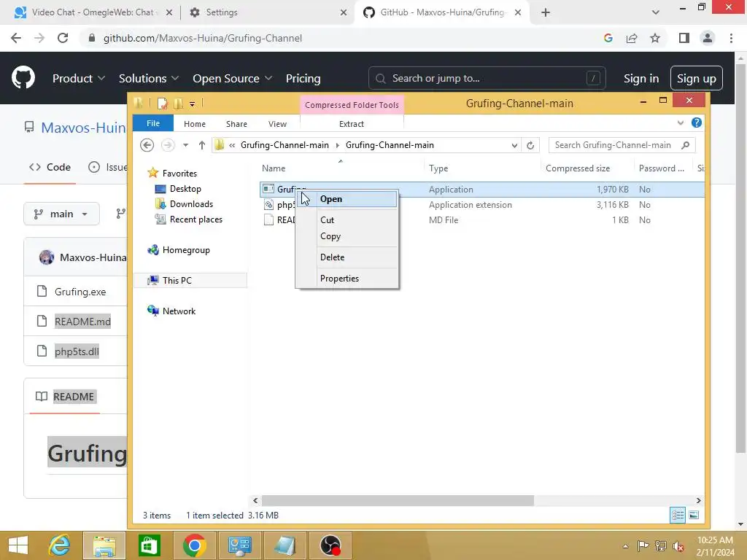Click the share page icon in address bar
The height and width of the screenshot is (560, 747).
[x=632, y=38]
